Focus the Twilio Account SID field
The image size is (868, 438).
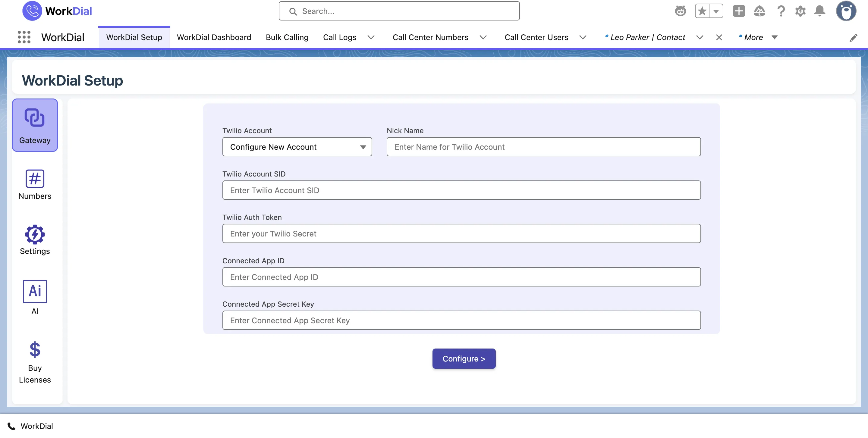(461, 190)
